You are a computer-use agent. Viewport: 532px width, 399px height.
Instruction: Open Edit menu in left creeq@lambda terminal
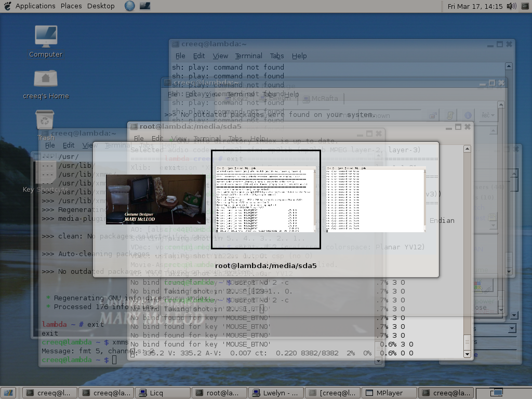[x=69, y=145]
